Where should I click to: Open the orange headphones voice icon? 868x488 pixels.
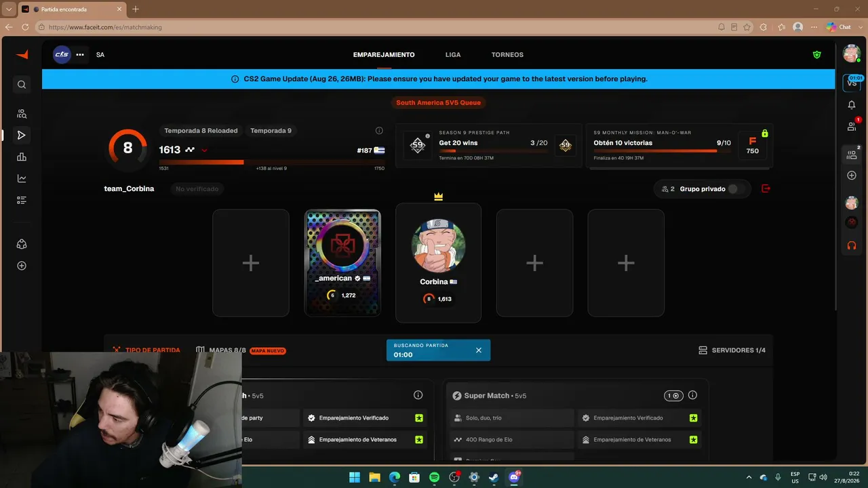coord(852,245)
